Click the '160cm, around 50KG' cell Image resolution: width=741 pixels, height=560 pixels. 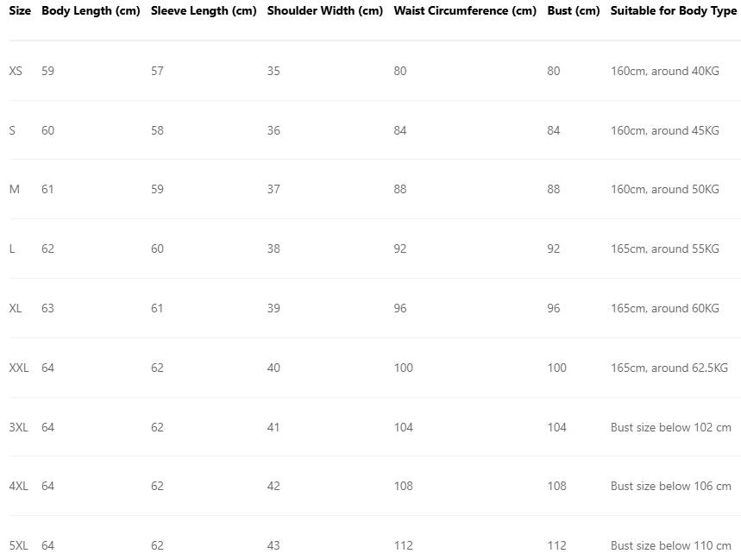pyautogui.click(x=664, y=189)
